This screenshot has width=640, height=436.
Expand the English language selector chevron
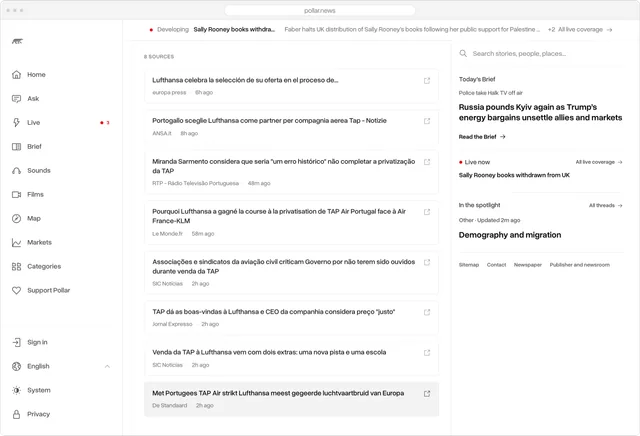[x=107, y=366]
